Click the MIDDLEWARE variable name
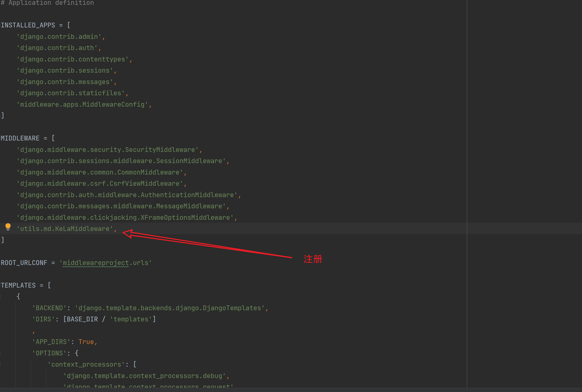The height and width of the screenshot is (392, 582). (20, 138)
